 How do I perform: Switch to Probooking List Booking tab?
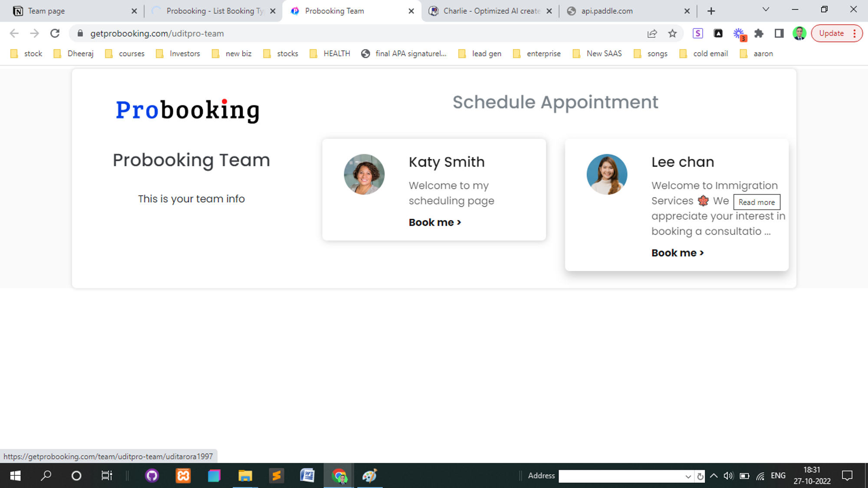pyautogui.click(x=213, y=11)
